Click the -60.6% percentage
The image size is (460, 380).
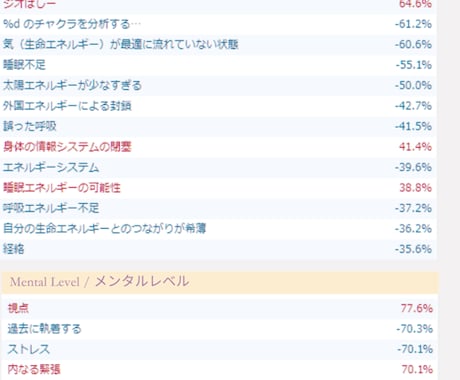point(413,44)
